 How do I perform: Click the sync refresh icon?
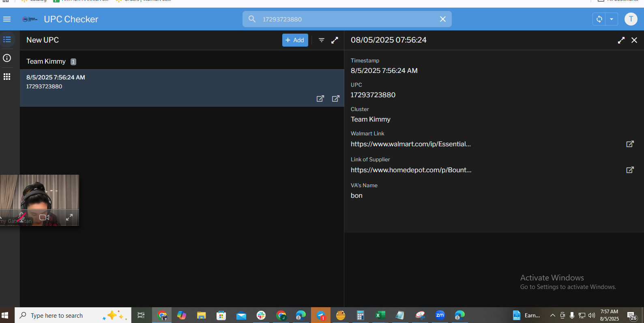pyautogui.click(x=599, y=19)
